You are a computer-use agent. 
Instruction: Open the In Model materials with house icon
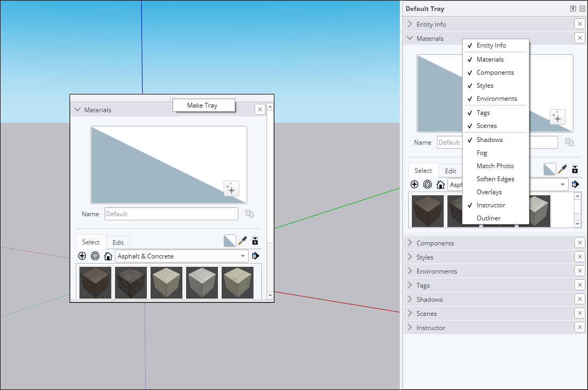point(108,256)
